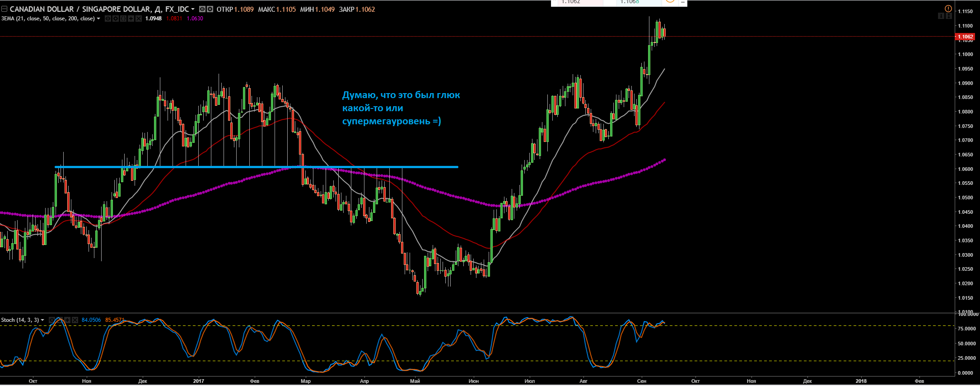Click the plus icon next to Stoch
Viewport: 980px width, 386px height.
click(67, 320)
